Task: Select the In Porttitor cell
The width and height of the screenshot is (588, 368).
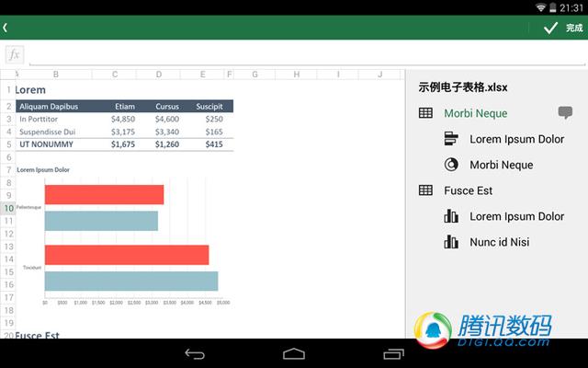Action: 39,119
